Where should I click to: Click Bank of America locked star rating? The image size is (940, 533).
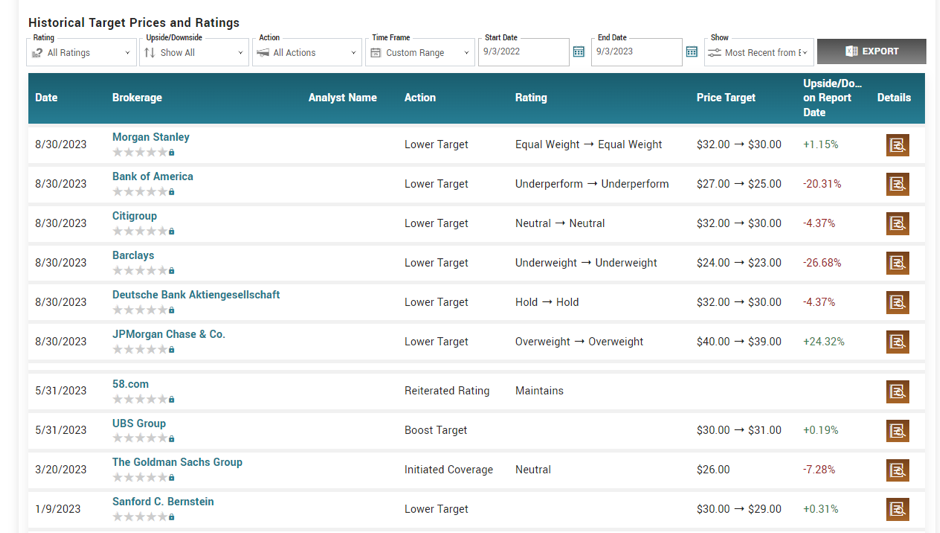(143, 192)
